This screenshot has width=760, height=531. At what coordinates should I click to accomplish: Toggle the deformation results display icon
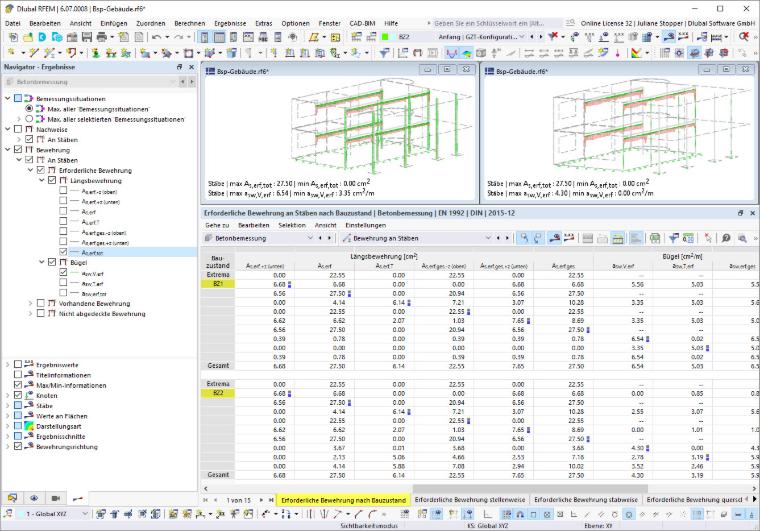452,53
